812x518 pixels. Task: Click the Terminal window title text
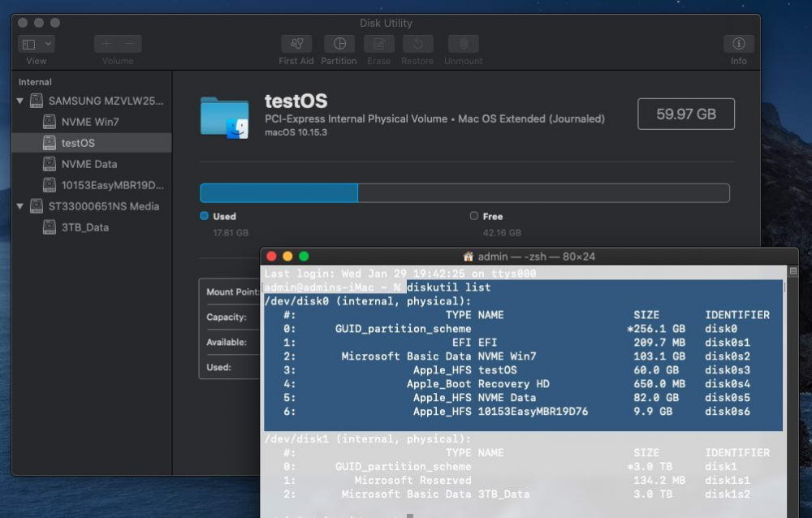(537, 257)
